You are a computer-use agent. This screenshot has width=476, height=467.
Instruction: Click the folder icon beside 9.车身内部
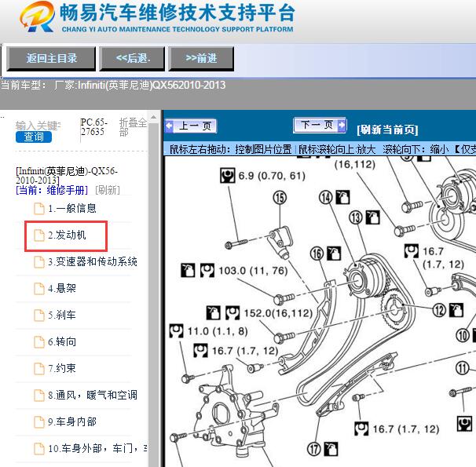pyautogui.click(x=39, y=421)
